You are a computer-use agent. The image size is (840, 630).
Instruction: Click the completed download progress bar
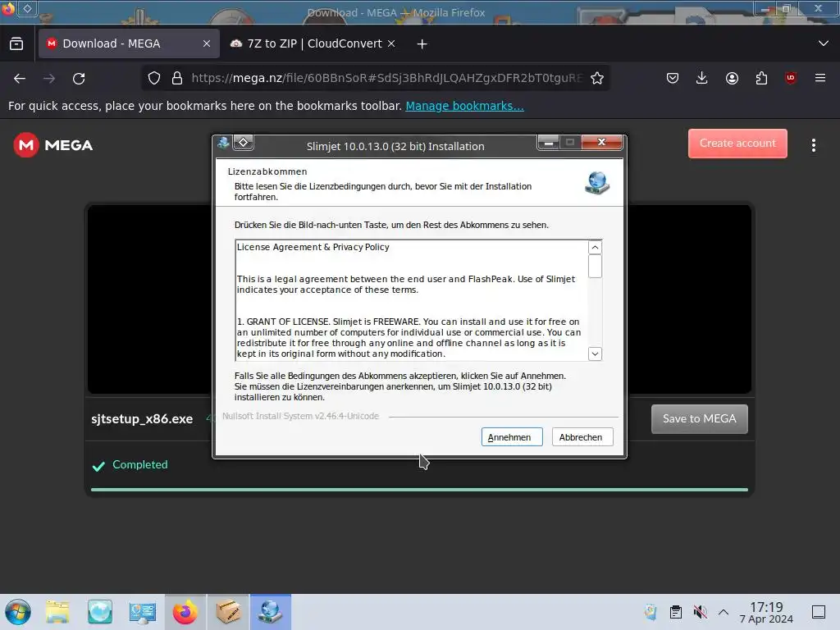419,490
